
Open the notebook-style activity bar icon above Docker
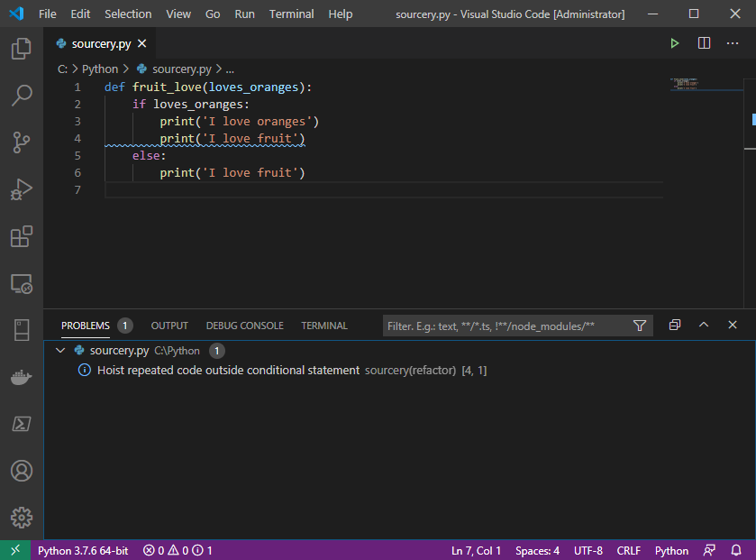22,330
